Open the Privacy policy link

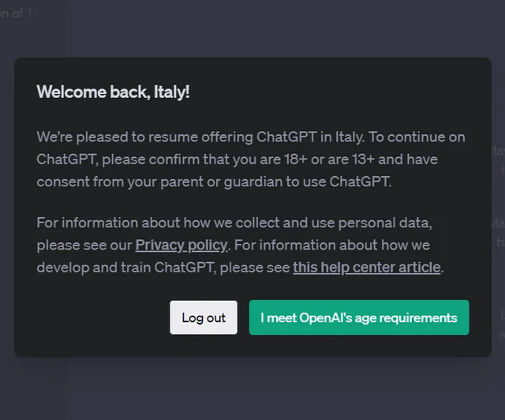pyautogui.click(x=181, y=245)
